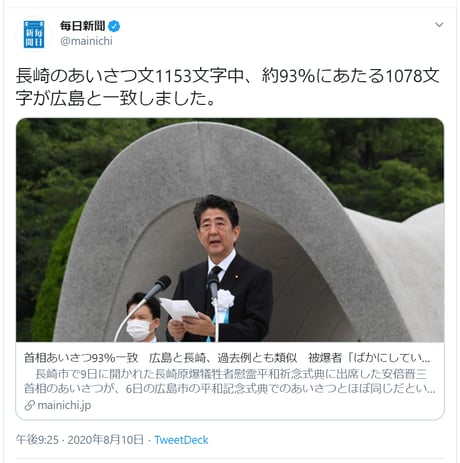Open the article card headline 首相あいさつ93%一致
This screenshot has height=463, width=460.
[227, 358]
